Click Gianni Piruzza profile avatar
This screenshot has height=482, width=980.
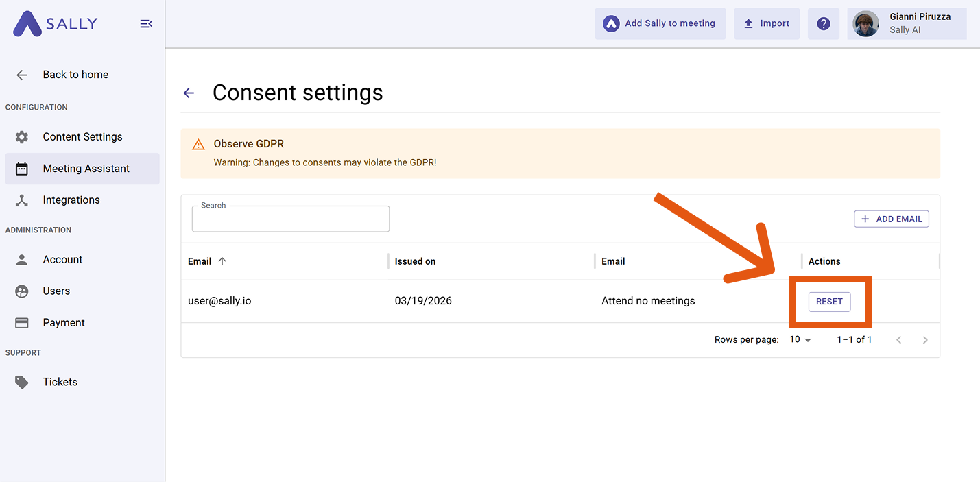(x=865, y=24)
